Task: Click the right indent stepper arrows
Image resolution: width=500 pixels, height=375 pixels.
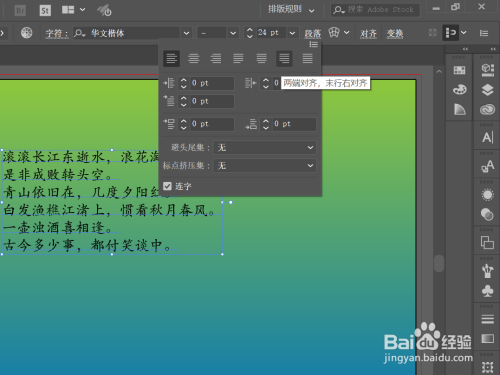Action: [x=265, y=83]
